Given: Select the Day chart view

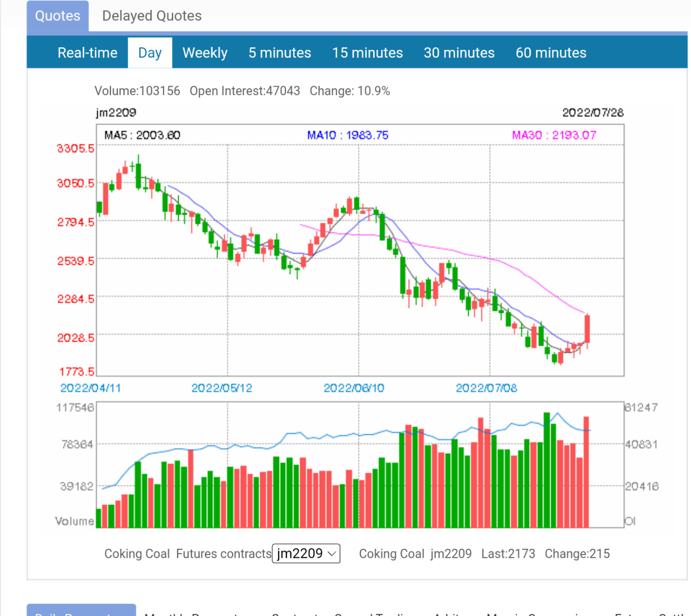Looking at the screenshot, I should [150, 53].
